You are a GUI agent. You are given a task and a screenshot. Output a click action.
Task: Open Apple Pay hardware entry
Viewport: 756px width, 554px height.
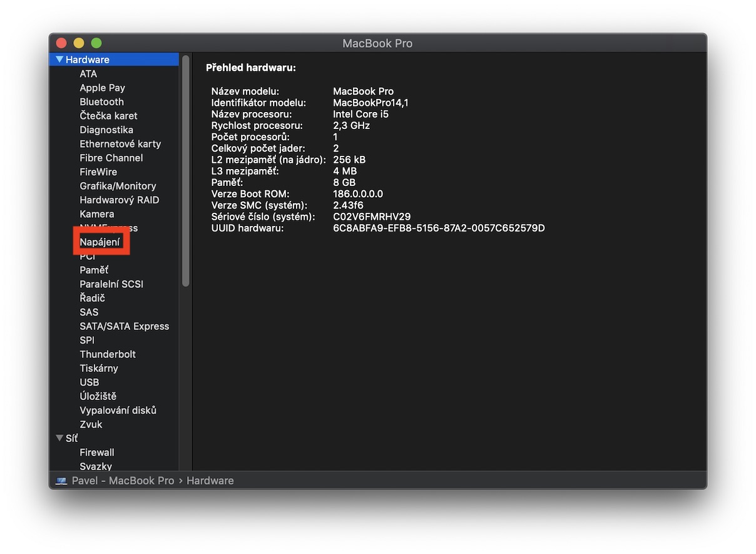pyautogui.click(x=102, y=88)
